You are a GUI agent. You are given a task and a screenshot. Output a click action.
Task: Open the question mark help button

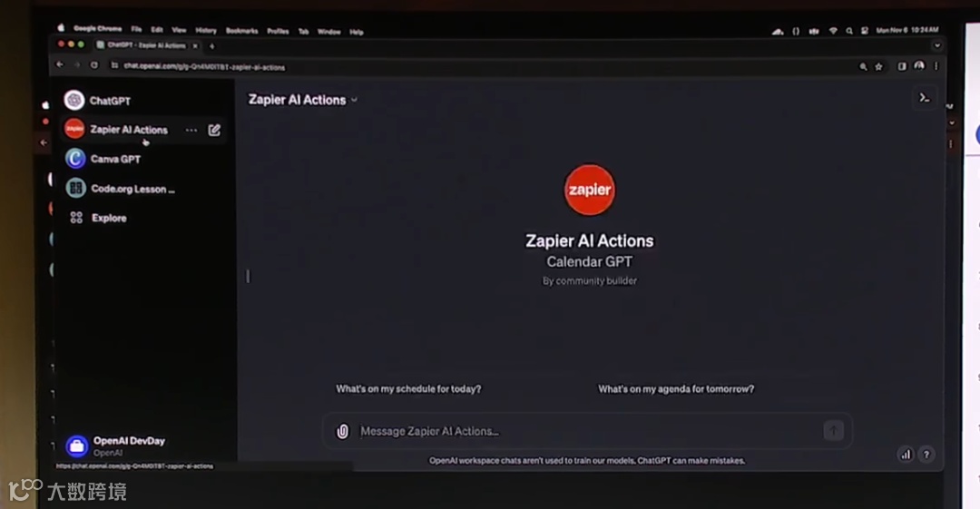pos(926,455)
